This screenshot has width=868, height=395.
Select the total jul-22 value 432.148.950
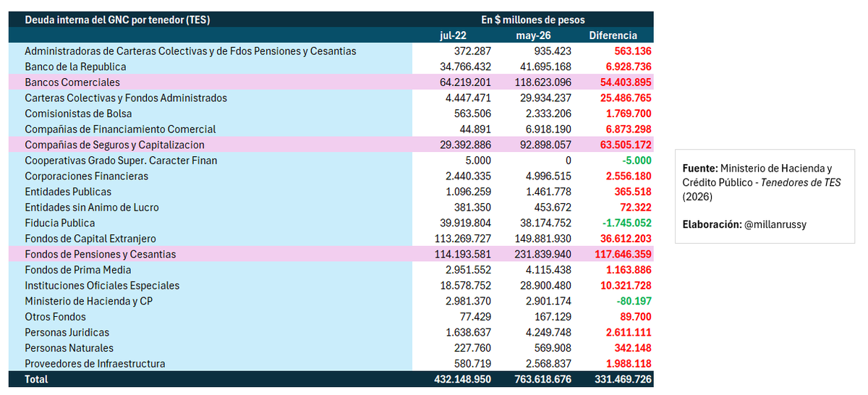tap(463, 379)
